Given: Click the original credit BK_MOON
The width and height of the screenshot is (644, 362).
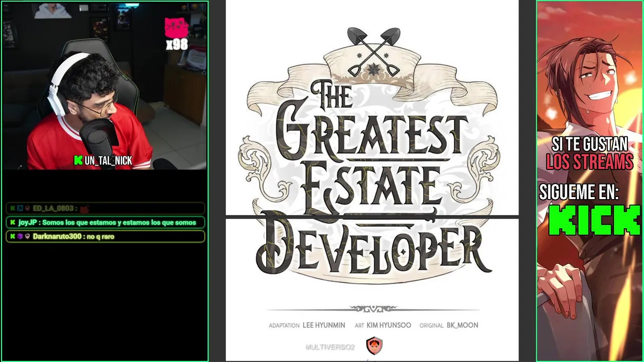Looking at the screenshot, I should 462,325.
